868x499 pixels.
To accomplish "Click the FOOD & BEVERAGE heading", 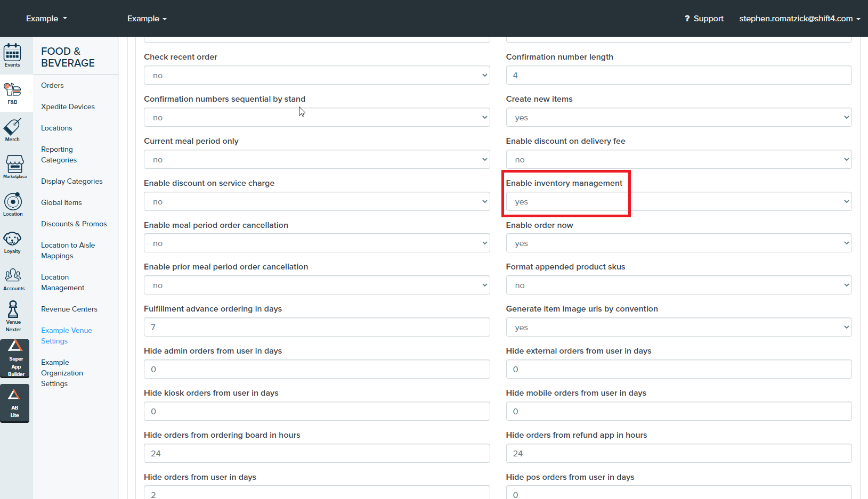I will point(68,57).
